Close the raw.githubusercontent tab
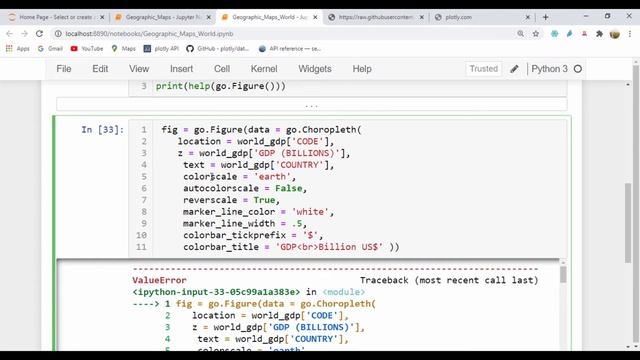 tap(422, 17)
